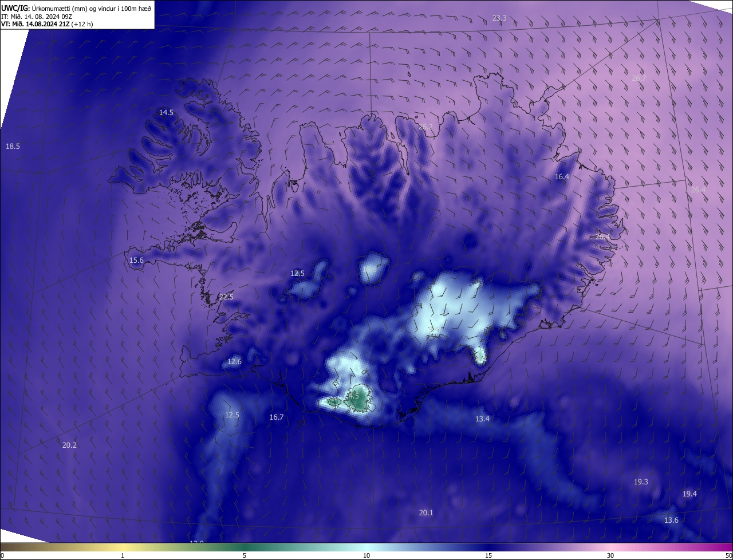Click the 23.3 value on the map

point(499,18)
